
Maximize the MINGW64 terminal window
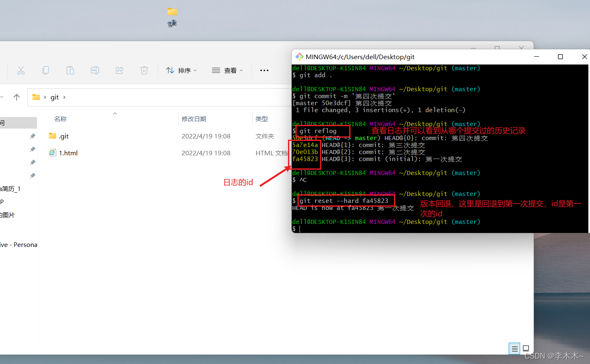pyautogui.click(x=560, y=57)
